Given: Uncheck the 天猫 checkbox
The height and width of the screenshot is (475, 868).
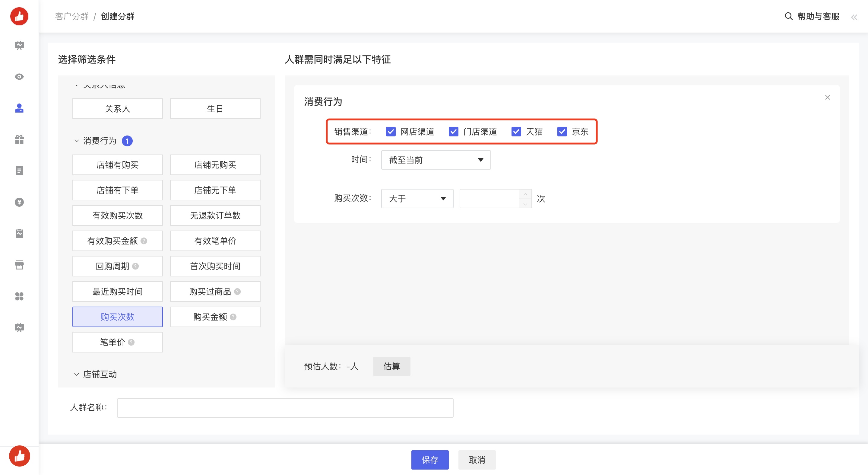Looking at the screenshot, I should (x=516, y=132).
